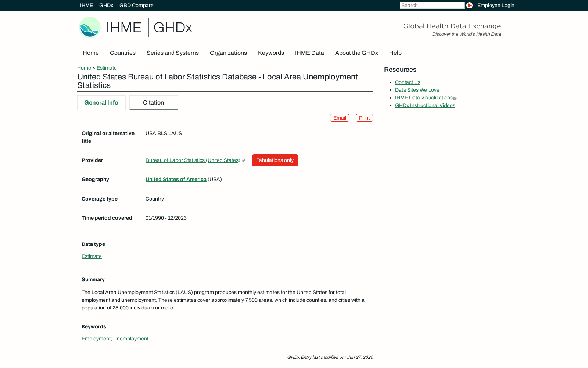
Task: Click the 'Discover the World's Health Data' tagline
Action: [466, 34]
